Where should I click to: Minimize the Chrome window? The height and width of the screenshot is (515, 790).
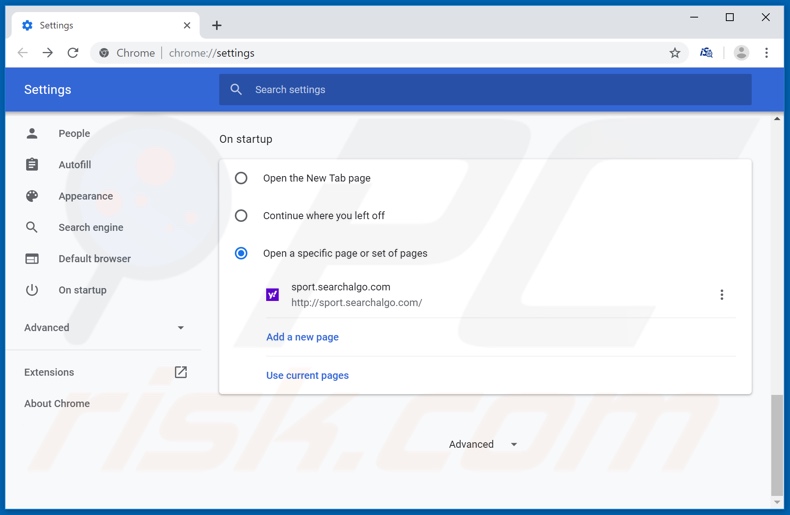[694, 17]
